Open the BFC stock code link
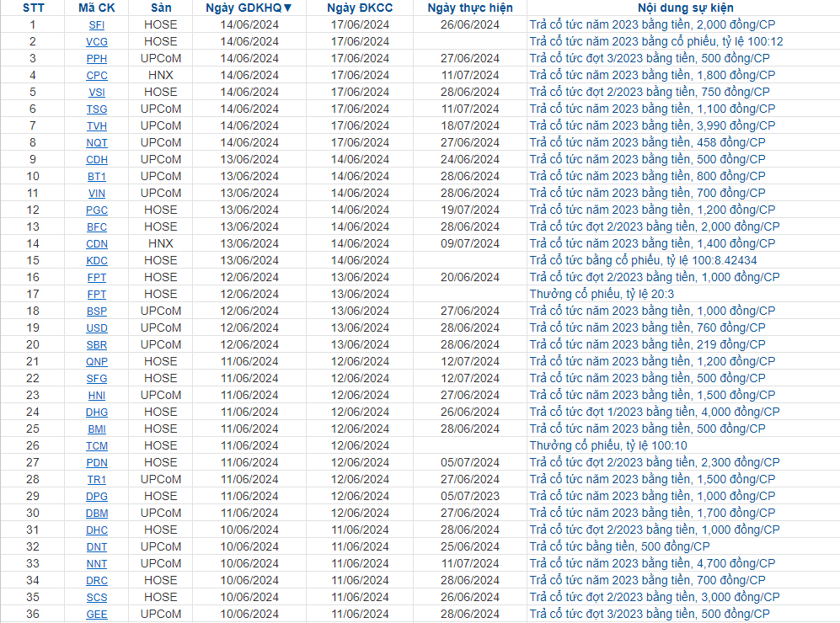The width and height of the screenshot is (840, 623). [96, 227]
